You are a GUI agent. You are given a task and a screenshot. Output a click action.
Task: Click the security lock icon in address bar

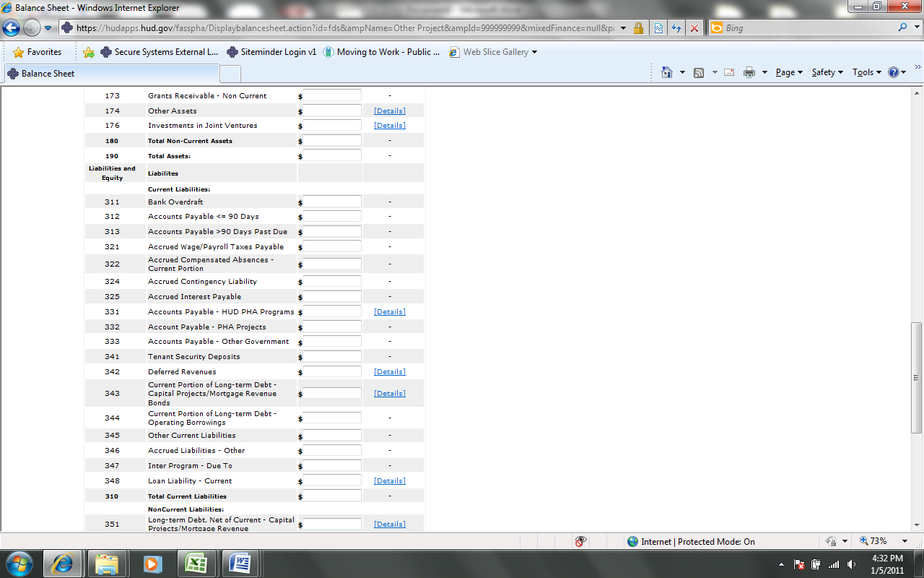click(638, 28)
